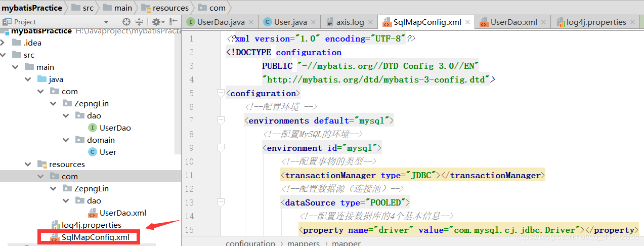This screenshot has width=644, height=246.
Task: Select UserDao.xml in the project tree
Action: pos(123,213)
